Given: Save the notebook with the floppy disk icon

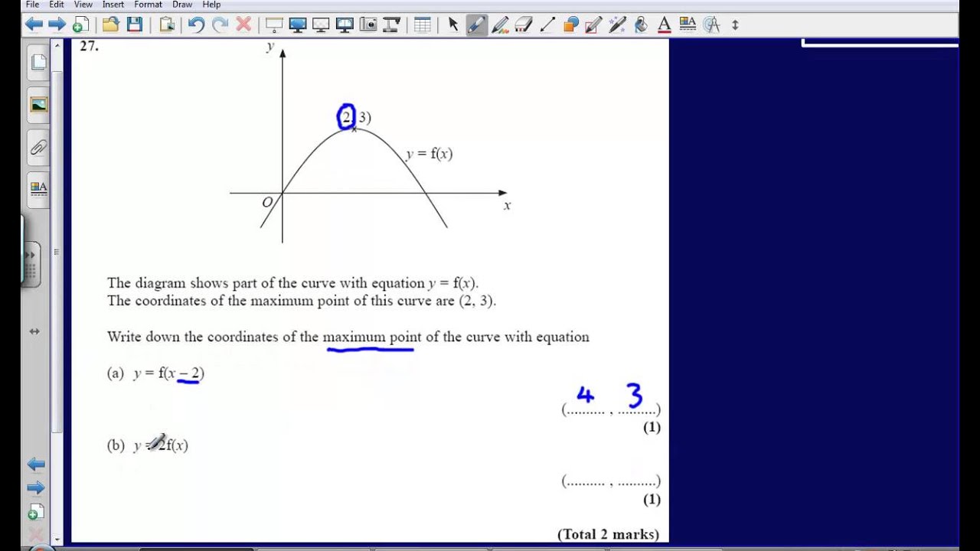Looking at the screenshot, I should pyautogui.click(x=134, y=24).
